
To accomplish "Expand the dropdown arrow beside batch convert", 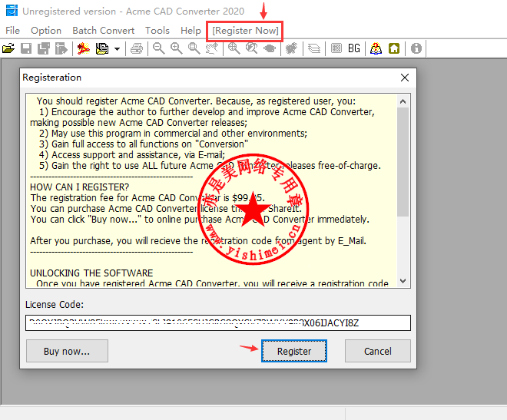I will pyautogui.click(x=117, y=49).
